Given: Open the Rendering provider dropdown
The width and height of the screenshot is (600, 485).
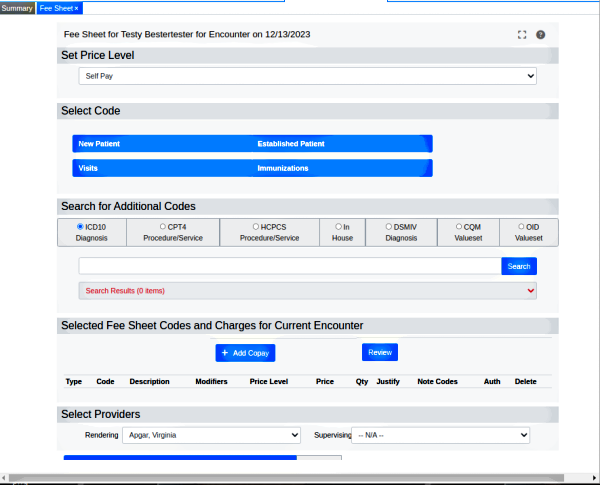Looking at the screenshot, I should (211, 436).
